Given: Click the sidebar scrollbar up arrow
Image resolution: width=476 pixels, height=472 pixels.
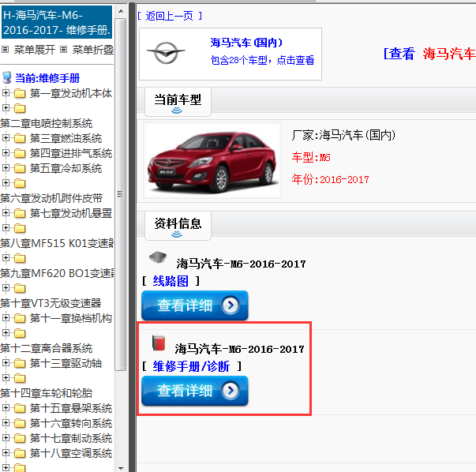Looking at the screenshot, I should click(x=121, y=11).
